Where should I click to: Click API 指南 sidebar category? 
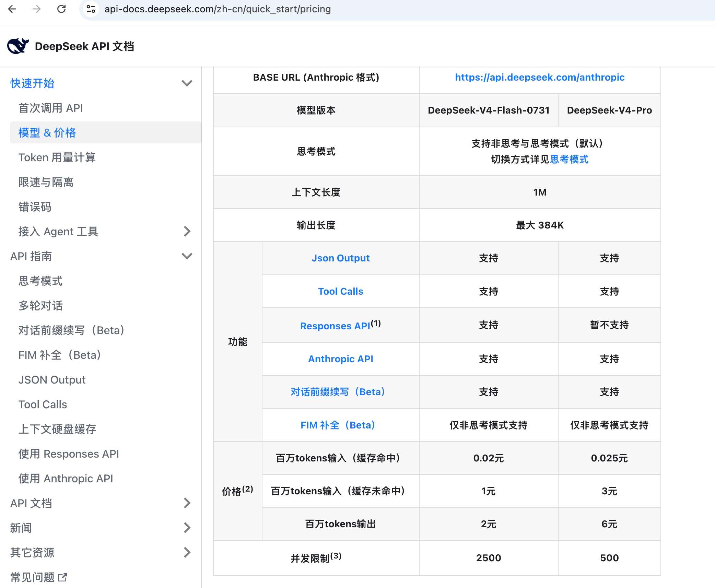click(31, 256)
